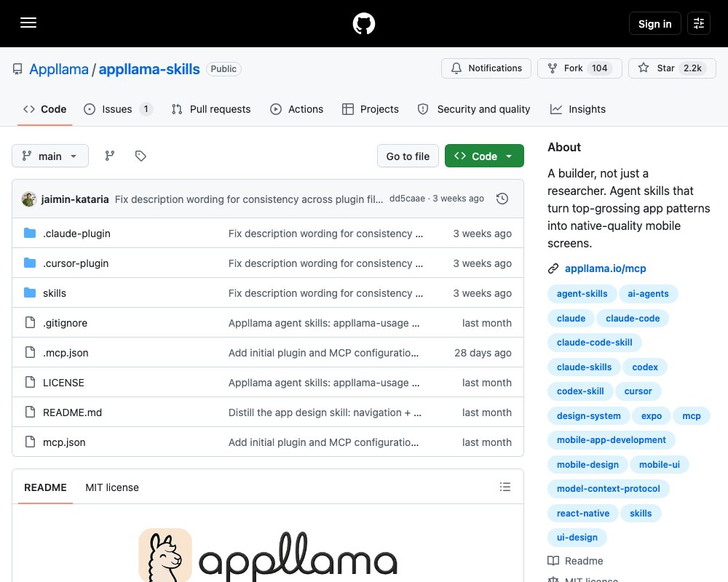The height and width of the screenshot is (582, 728).
Task: Open the appllama-skills repository link
Action: [149, 69]
